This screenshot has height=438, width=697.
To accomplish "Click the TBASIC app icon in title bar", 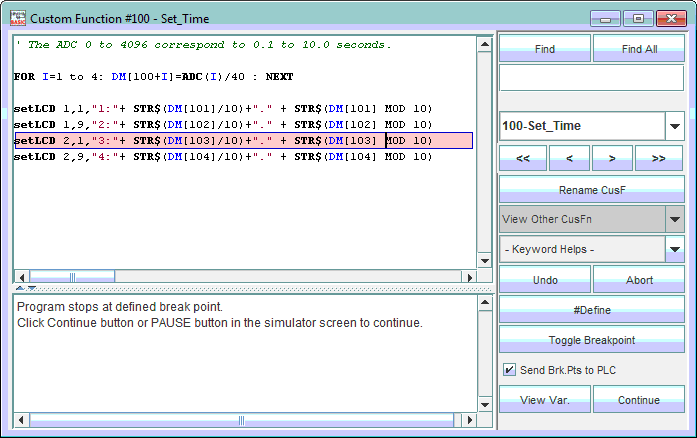I will tap(18, 18).
